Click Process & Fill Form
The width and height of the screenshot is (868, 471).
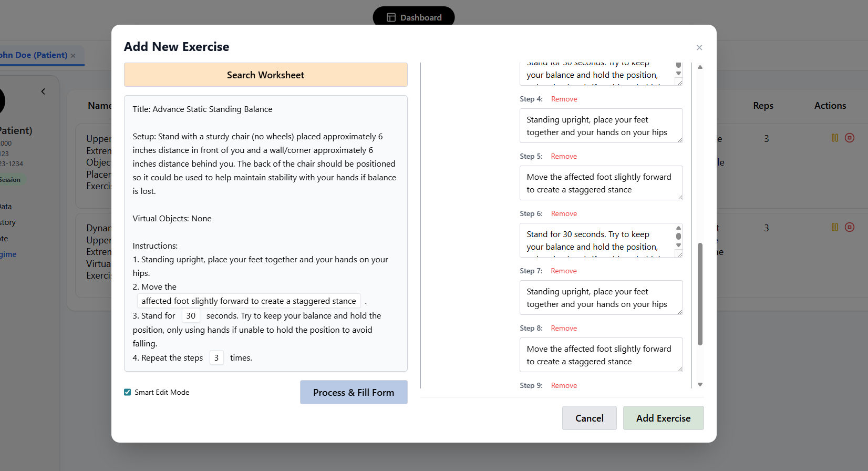point(353,392)
